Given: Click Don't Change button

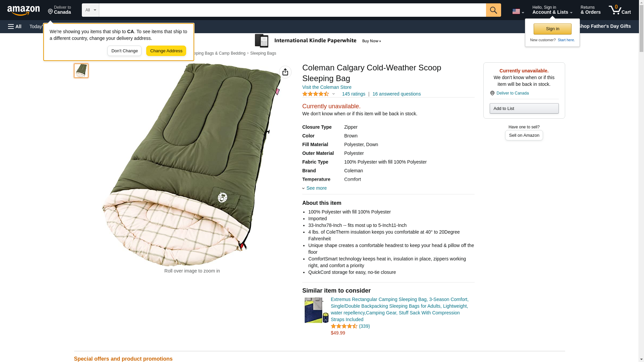Looking at the screenshot, I should [x=124, y=51].
